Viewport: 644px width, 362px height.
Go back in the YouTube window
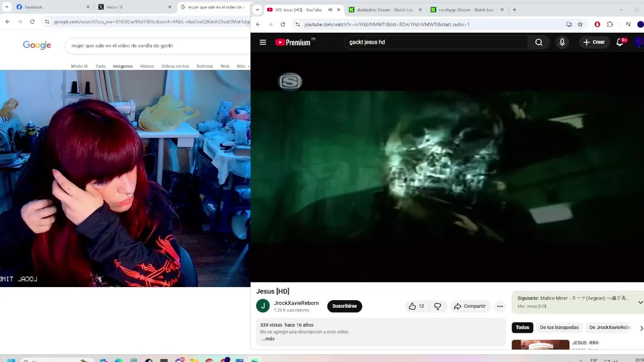[258, 24]
